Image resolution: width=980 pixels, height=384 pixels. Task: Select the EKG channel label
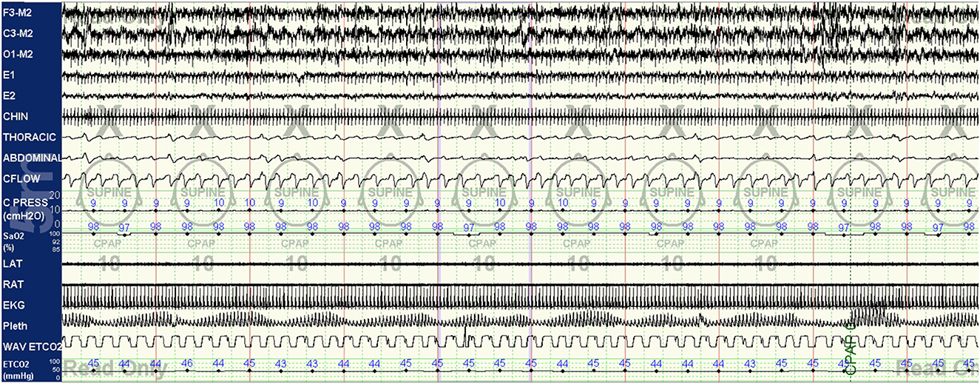(x=13, y=303)
